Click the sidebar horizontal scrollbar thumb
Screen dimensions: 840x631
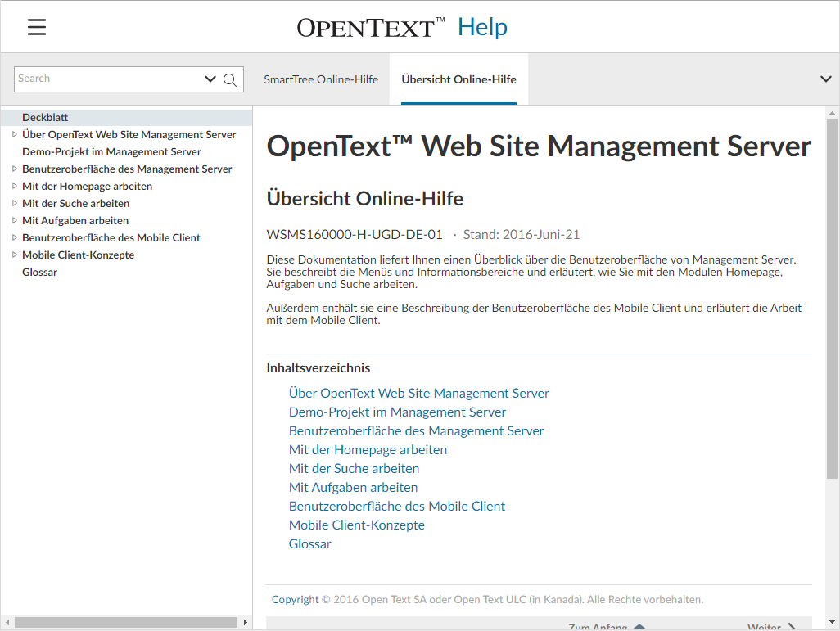[126, 623]
